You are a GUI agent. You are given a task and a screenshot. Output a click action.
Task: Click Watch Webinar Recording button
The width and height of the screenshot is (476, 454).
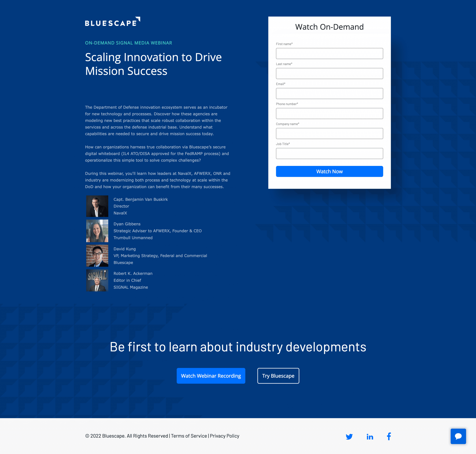pyautogui.click(x=211, y=375)
